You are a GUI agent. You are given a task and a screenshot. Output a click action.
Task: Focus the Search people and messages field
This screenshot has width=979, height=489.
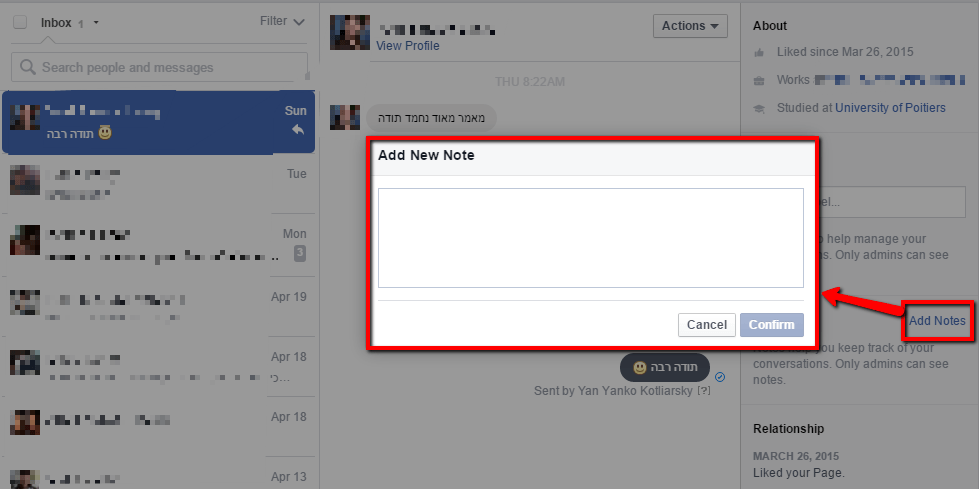159,67
